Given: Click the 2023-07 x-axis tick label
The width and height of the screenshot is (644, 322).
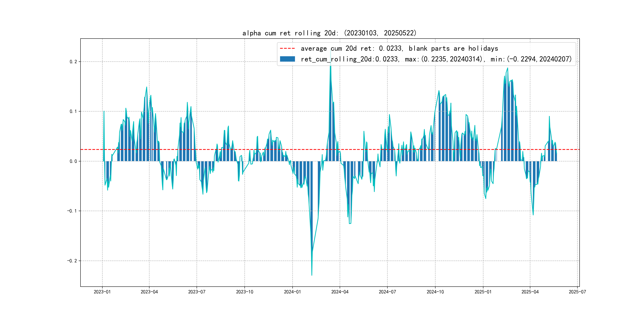Looking at the screenshot, I should coord(197,292).
